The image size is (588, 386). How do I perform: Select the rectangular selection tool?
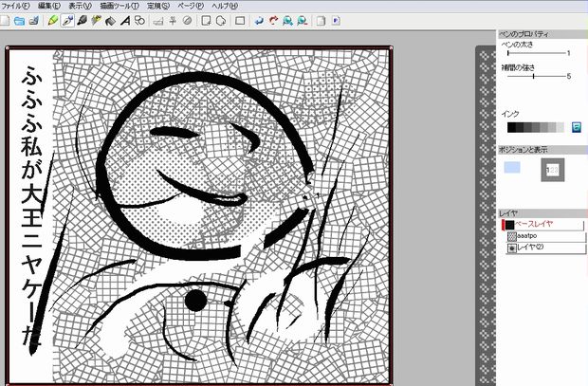tap(206, 21)
